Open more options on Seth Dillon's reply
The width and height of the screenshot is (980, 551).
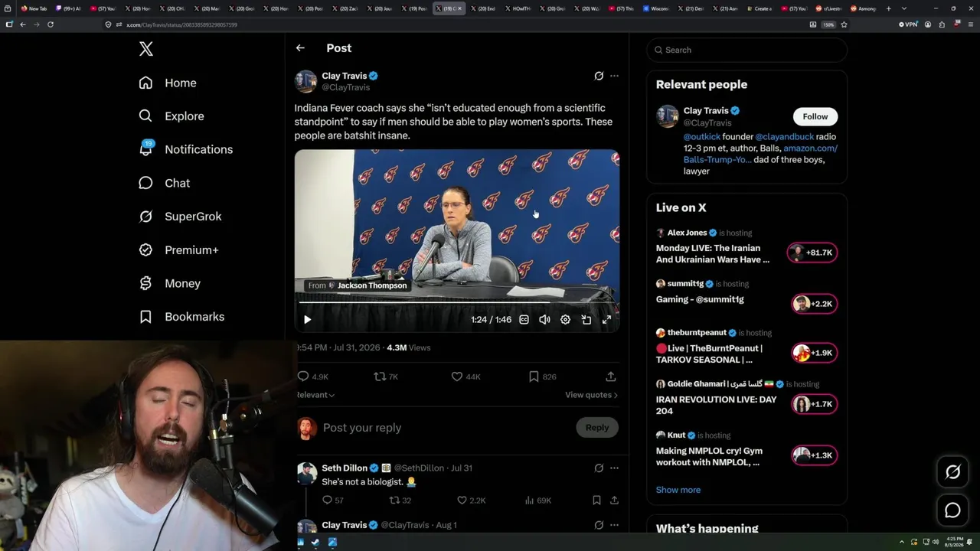pyautogui.click(x=614, y=468)
